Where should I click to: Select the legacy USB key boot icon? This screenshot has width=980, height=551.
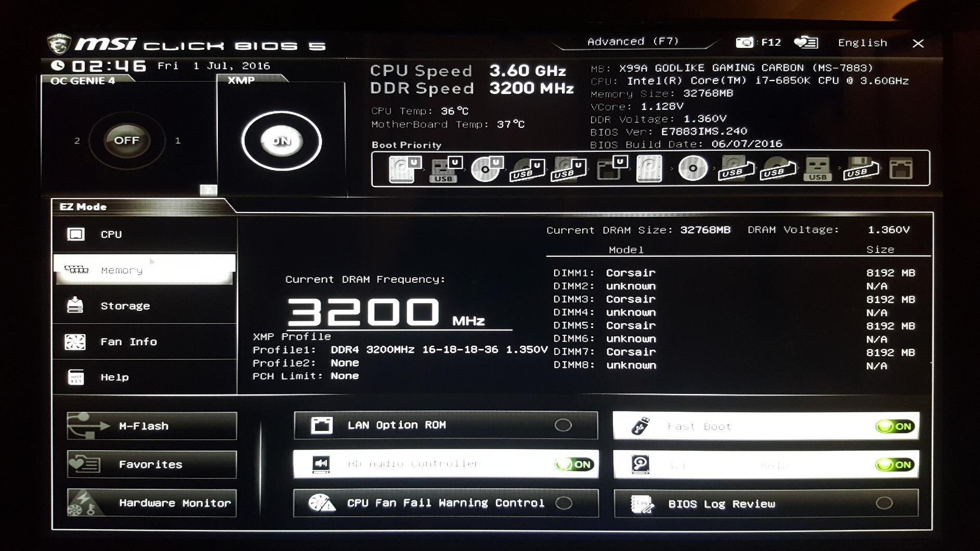(817, 169)
